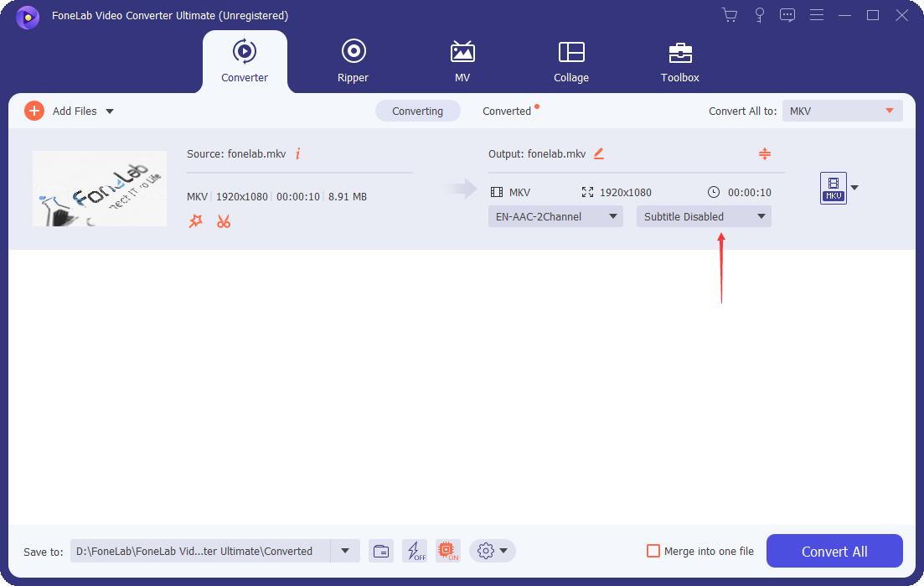Click the output duration clock icon

(714, 192)
